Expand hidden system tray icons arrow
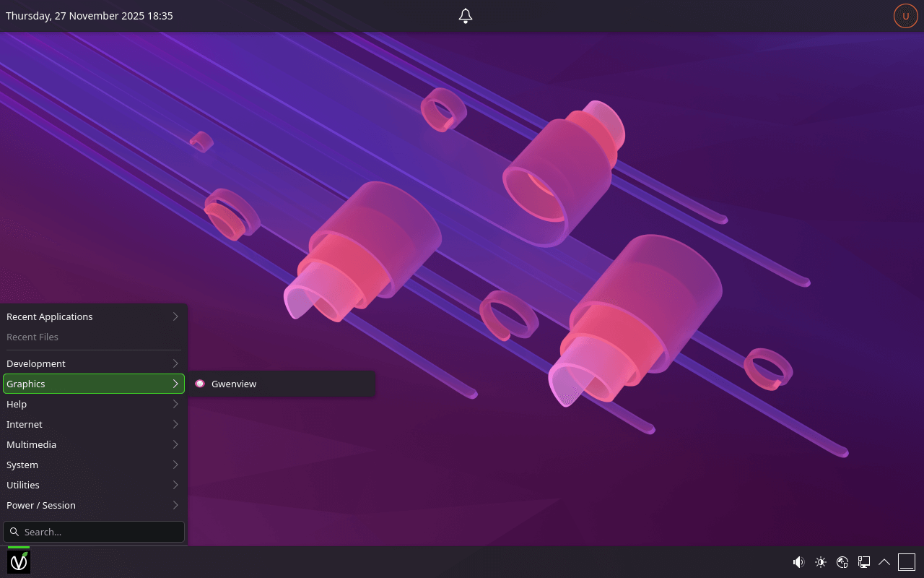 pos(884,562)
